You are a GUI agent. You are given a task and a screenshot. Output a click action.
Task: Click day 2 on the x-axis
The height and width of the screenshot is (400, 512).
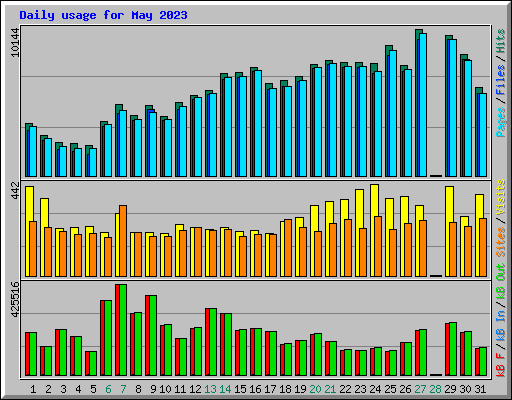tap(48, 389)
